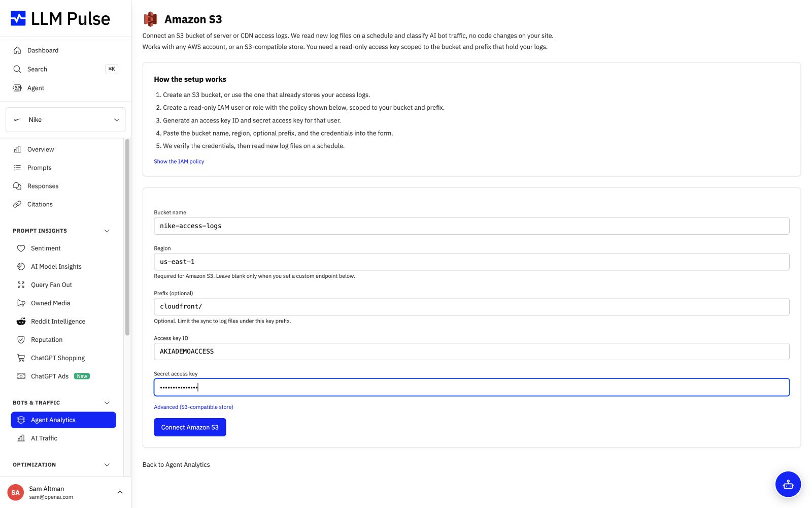This screenshot has width=812, height=508.
Task: Click Agent Analytics globe icon
Action: 21,420
